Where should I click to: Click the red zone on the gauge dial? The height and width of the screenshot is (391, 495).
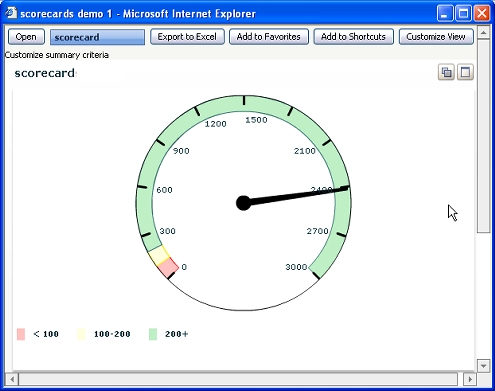click(x=168, y=267)
